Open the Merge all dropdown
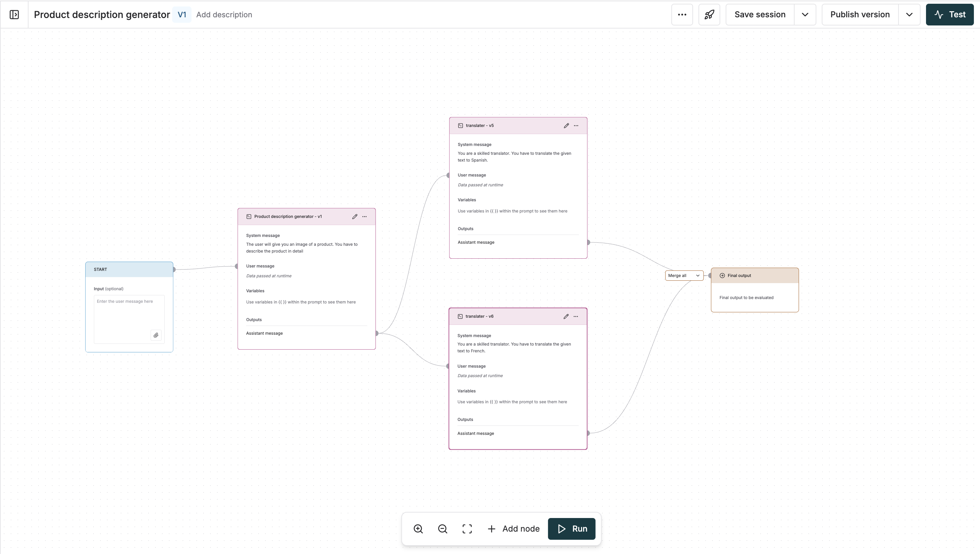Viewport: 980px width, 554px height. click(x=684, y=275)
